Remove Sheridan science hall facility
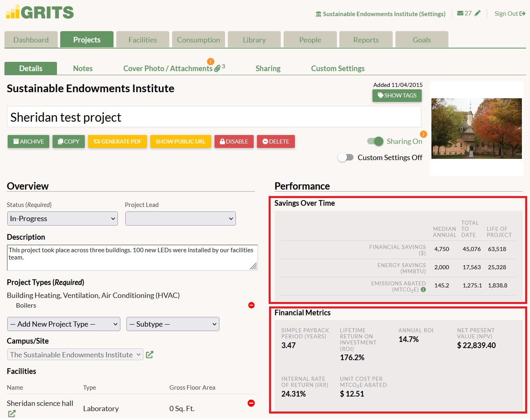This screenshot has width=530, height=420. (251, 403)
